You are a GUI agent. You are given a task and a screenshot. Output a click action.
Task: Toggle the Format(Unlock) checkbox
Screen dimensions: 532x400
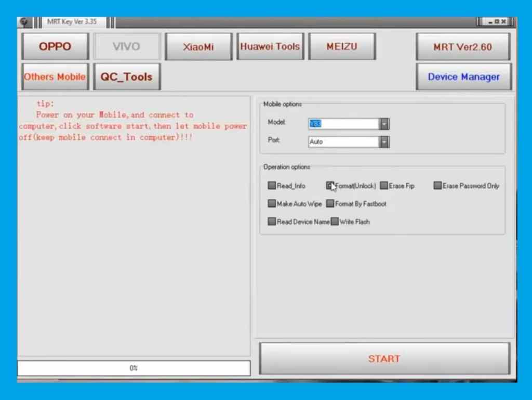[330, 185]
